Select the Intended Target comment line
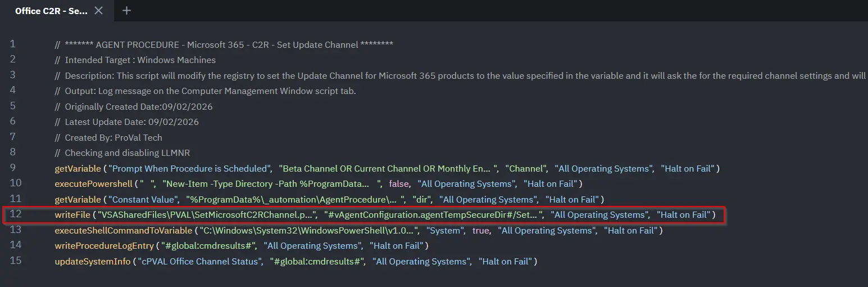The height and width of the screenshot is (287, 868). click(x=135, y=60)
